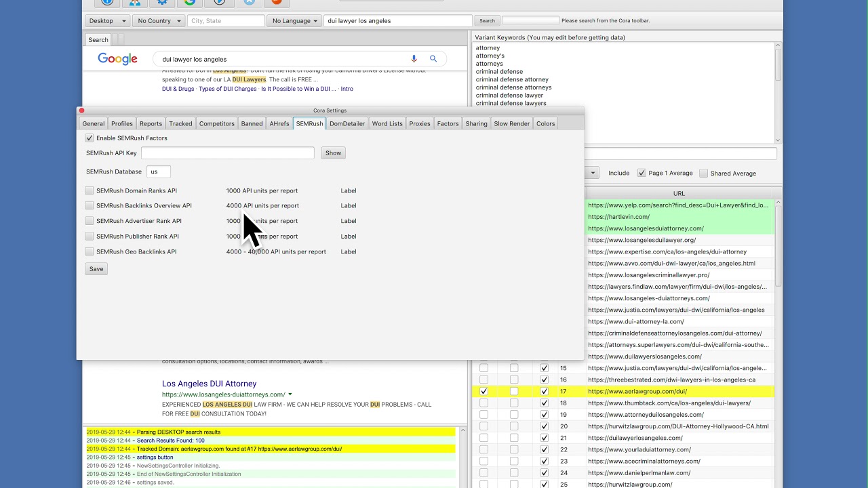
Task: Switch to the General settings tab
Action: pos(94,123)
